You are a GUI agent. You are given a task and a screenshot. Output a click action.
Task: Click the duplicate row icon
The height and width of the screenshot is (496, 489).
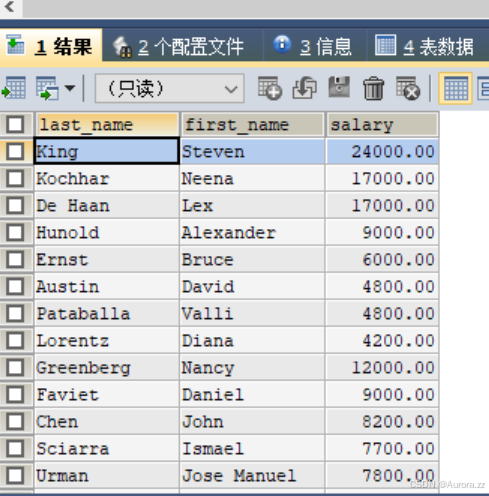pyautogui.click(x=305, y=88)
